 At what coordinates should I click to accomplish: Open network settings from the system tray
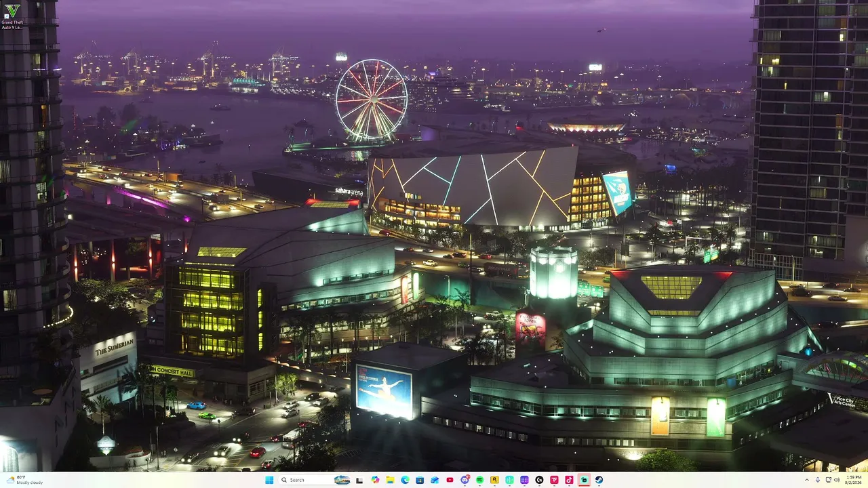pos(827,480)
